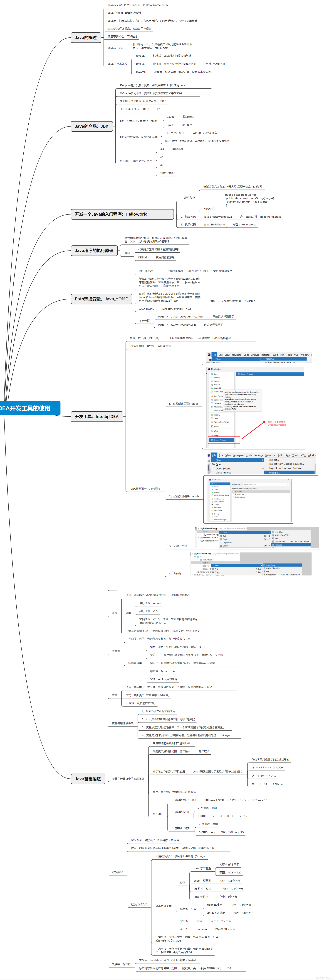
Task: Select Java in the New Module dialog list
Action: pos(220,484)
